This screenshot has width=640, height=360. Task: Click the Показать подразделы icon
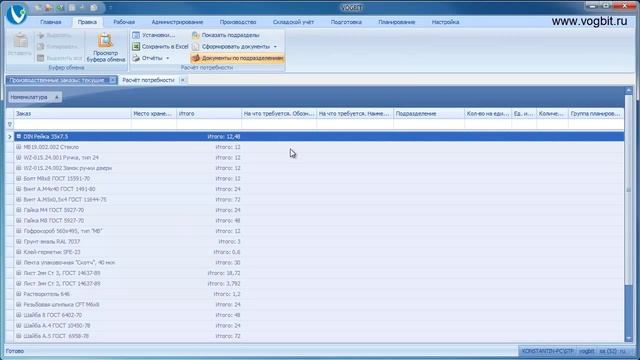(196, 35)
